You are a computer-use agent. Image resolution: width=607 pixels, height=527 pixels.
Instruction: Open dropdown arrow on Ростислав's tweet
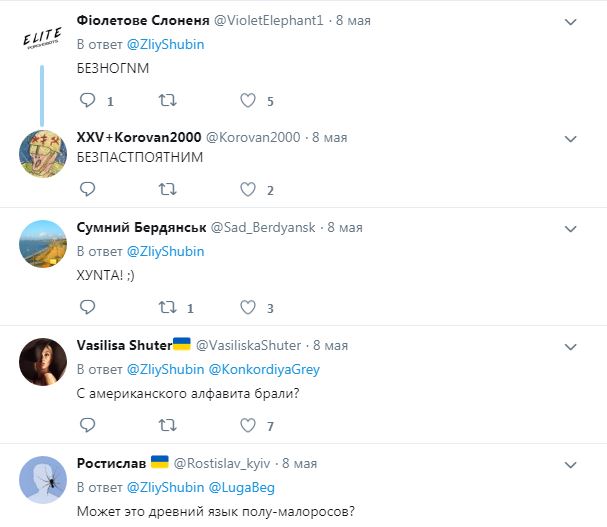tap(570, 464)
